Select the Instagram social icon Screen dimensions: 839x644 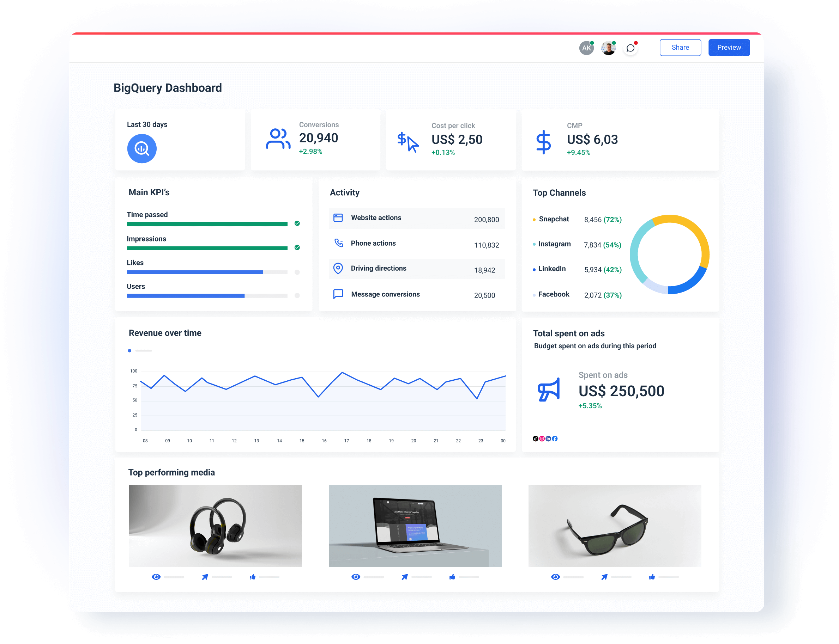542,438
